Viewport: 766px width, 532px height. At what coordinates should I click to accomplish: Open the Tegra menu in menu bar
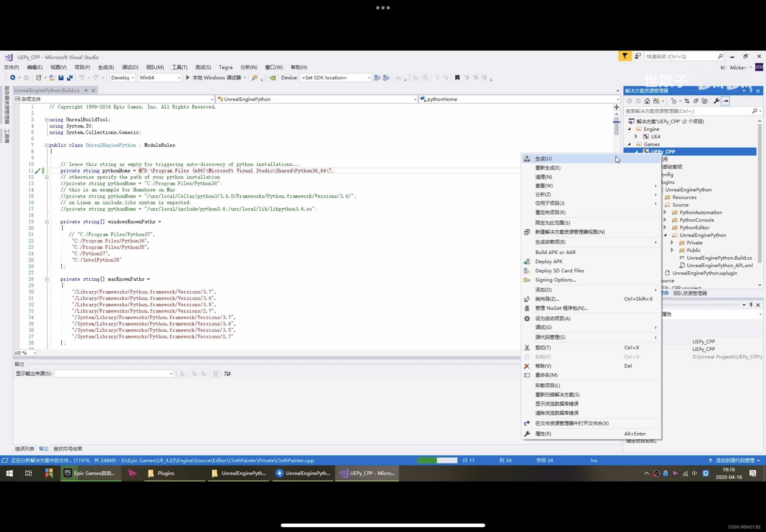click(226, 67)
